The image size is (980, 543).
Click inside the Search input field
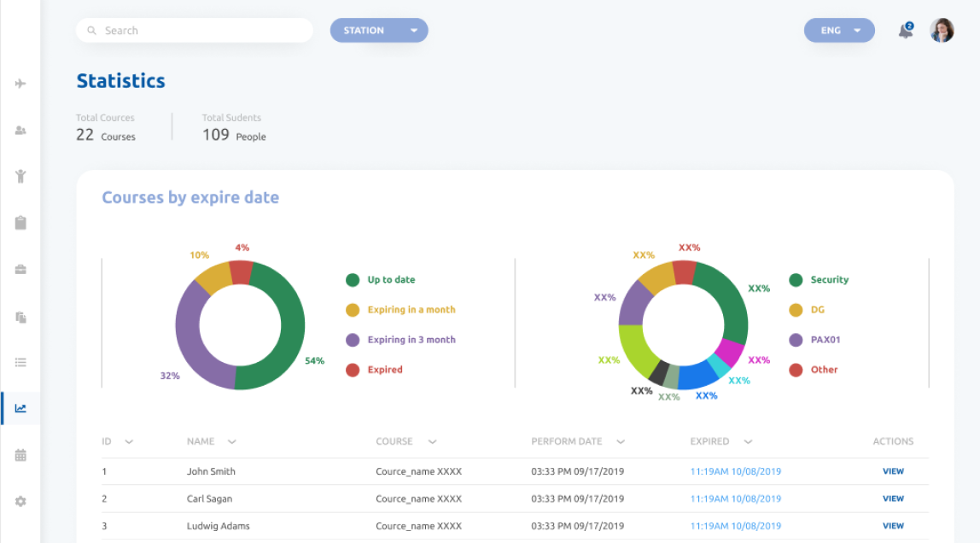[x=194, y=30]
